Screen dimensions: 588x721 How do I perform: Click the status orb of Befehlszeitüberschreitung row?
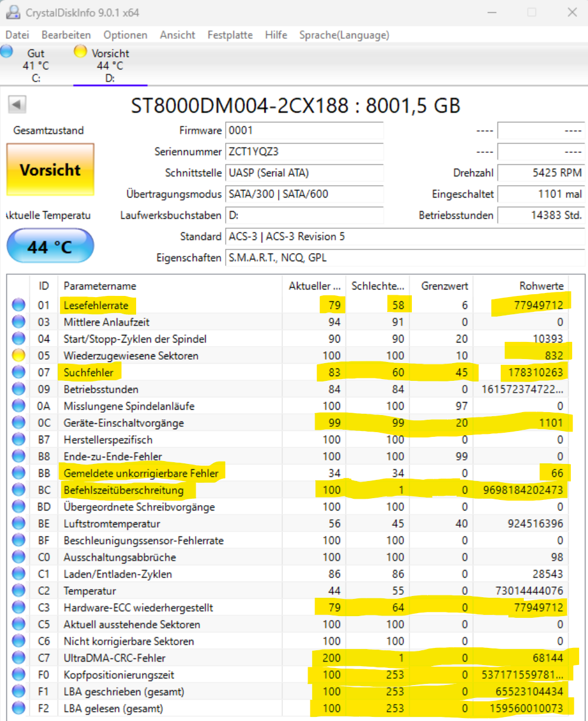(x=19, y=490)
